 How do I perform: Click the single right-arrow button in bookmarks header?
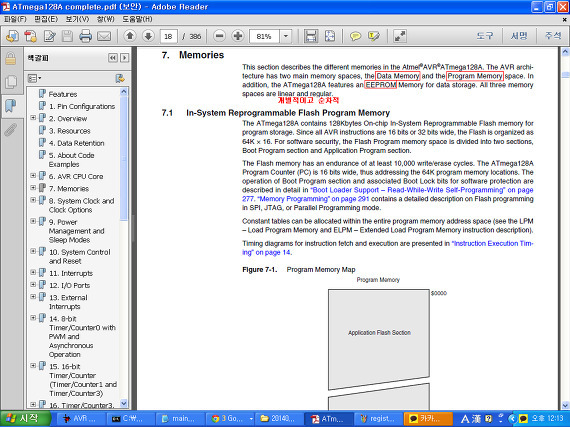point(125,58)
